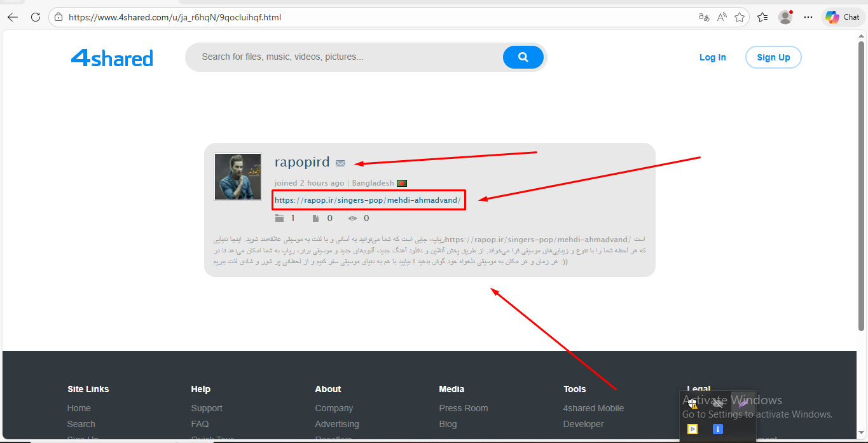Click the files count icon
This screenshot has width=868, height=443.
coord(315,218)
